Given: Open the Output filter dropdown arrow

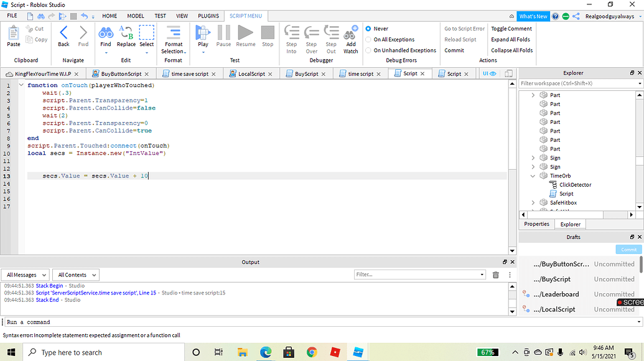Looking at the screenshot, I should pyautogui.click(x=482, y=274).
